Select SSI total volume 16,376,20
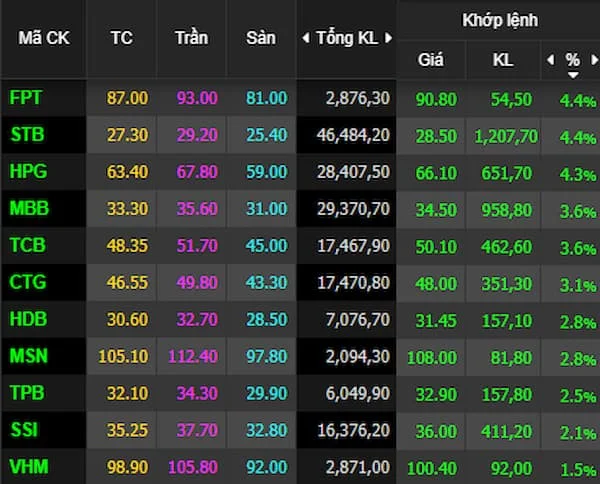The height and width of the screenshot is (484, 600). coord(353,431)
